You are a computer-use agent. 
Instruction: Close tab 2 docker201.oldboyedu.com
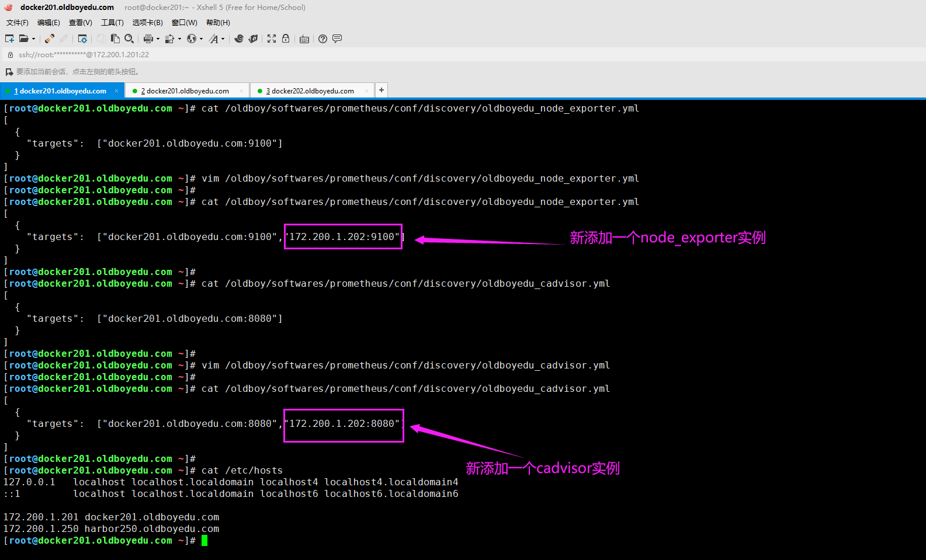(x=241, y=91)
